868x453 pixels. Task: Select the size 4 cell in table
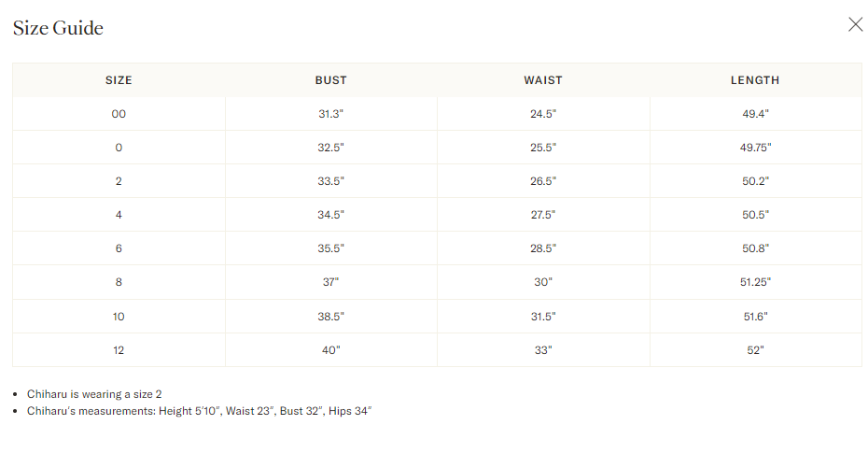[x=119, y=215]
